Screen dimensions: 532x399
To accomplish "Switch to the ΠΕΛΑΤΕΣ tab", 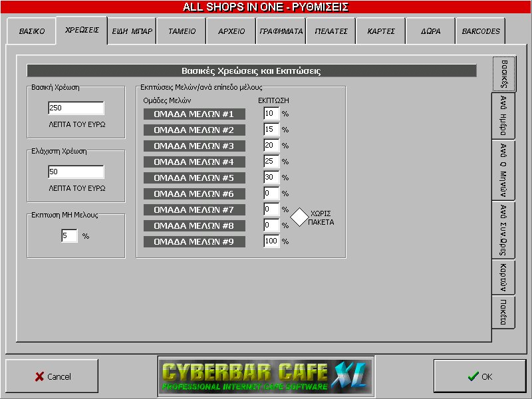I will pos(331,31).
